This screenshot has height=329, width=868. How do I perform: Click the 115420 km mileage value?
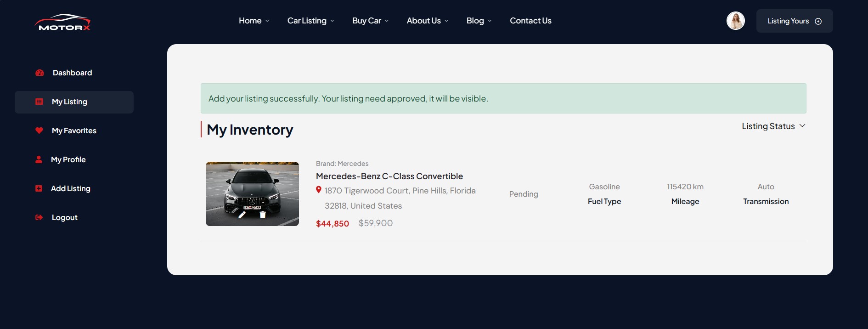tap(685, 187)
